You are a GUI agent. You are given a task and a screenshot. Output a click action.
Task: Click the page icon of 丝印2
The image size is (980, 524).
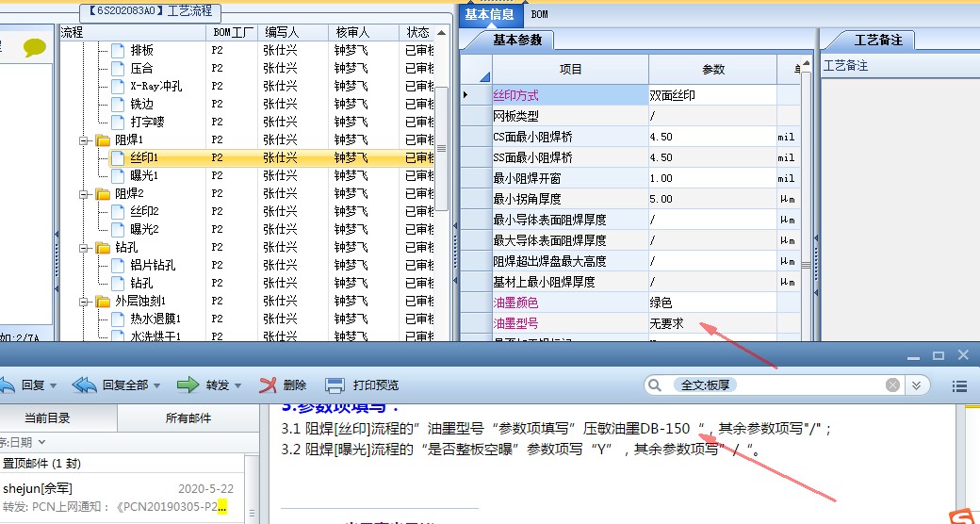pos(118,211)
